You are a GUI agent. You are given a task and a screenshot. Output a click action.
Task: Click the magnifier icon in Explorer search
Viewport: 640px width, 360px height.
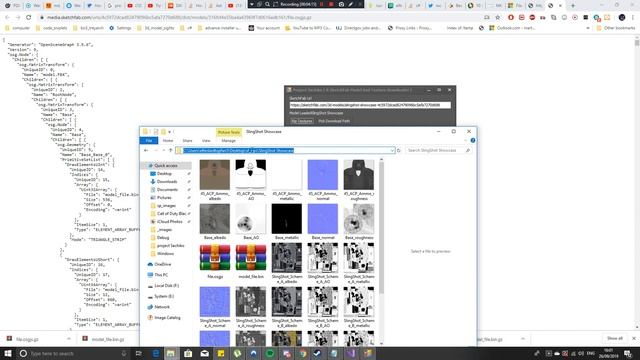(468, 151)
